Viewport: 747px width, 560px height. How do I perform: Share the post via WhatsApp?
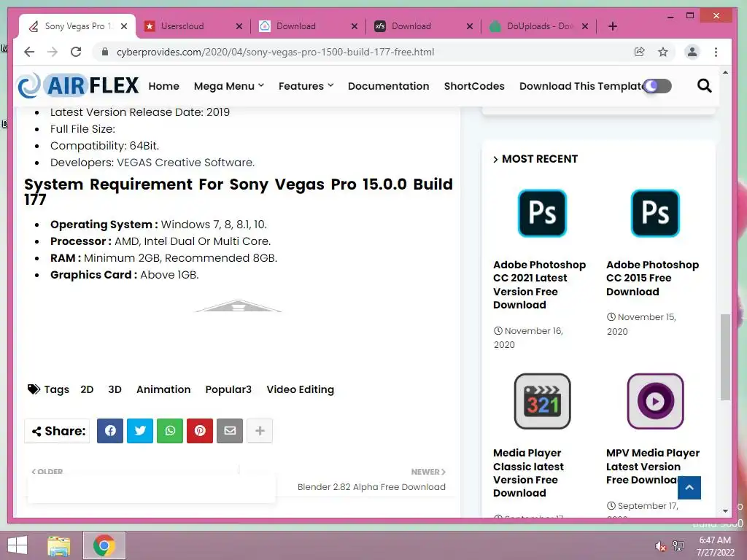click(x=170, y=431)
